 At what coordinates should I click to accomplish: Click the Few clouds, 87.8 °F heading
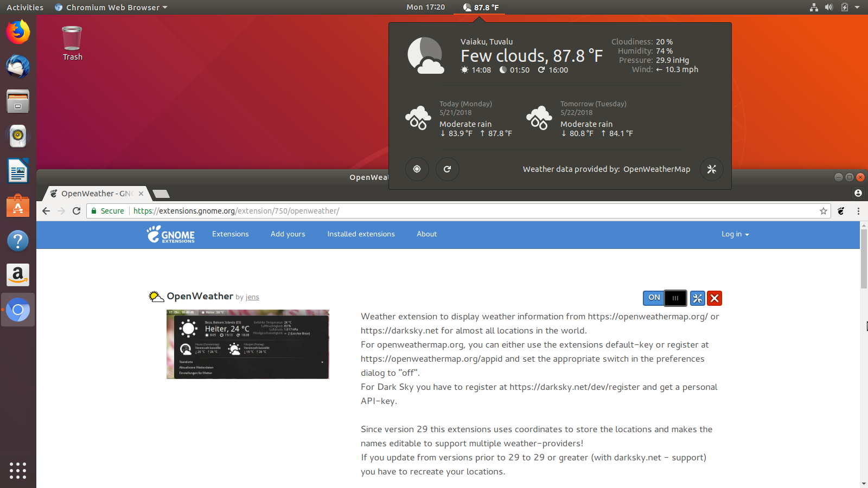(x=532, y=56)
